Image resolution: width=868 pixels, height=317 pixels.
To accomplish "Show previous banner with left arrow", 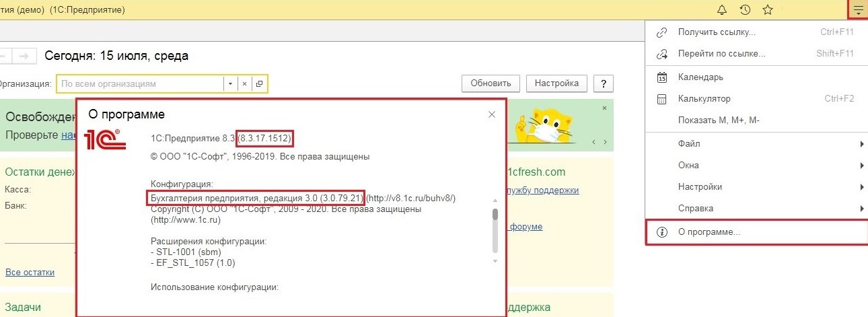I will point(594,142).
